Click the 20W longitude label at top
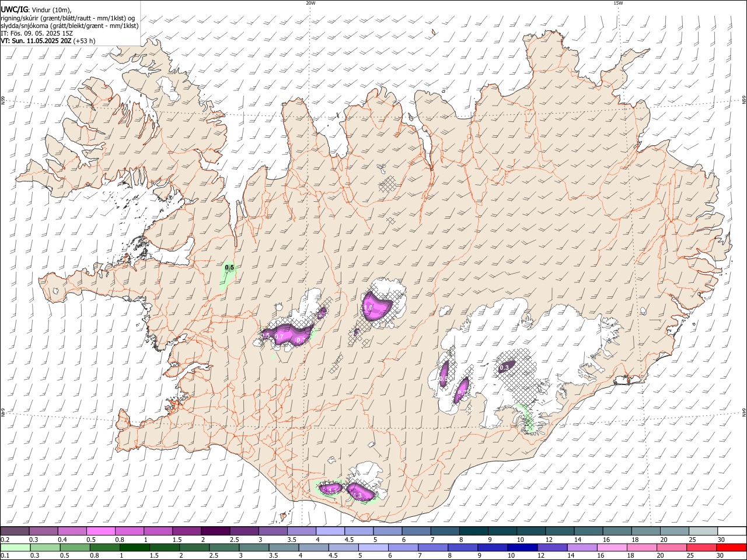 pyautogui.click(x=310, y=3)
